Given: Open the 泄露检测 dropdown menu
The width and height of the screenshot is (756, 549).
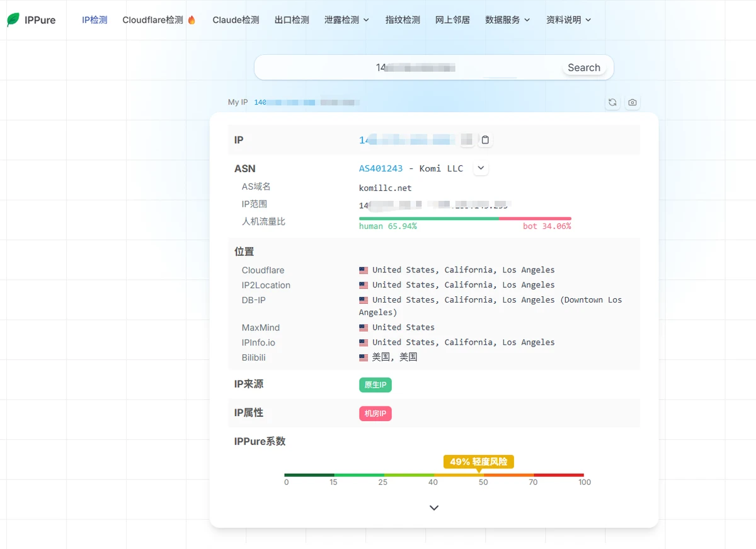Looking at the screenshot, I should click(x=346, y=20).
